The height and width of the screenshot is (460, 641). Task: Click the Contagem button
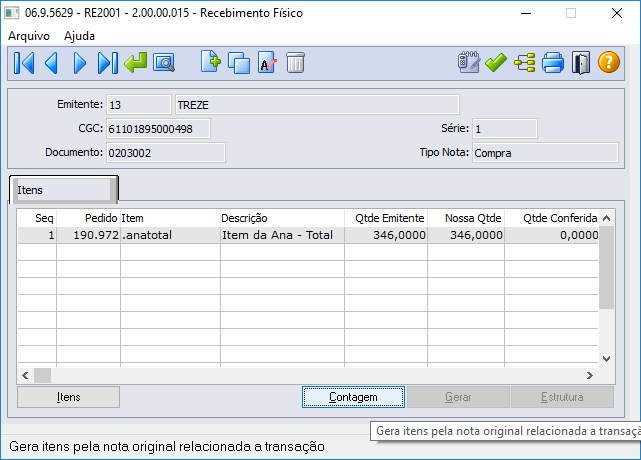pyautogui.click(x=353, y=397)
